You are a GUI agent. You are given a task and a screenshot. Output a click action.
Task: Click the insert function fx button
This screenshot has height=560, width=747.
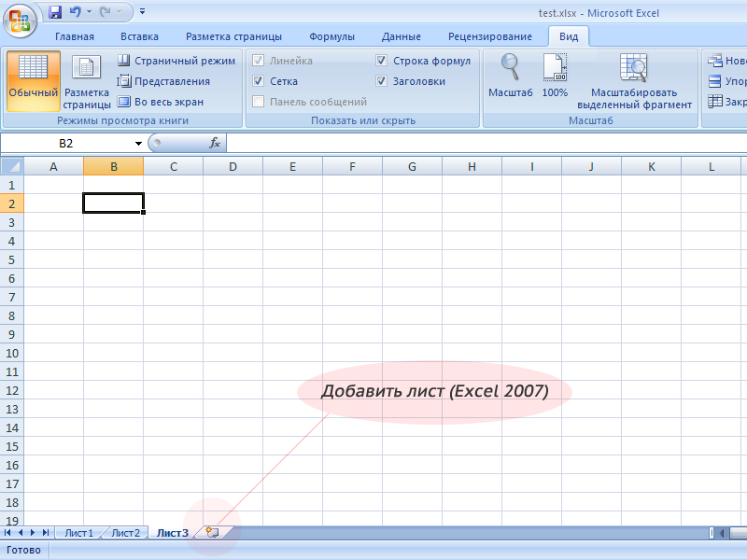(x=215, y=143)
